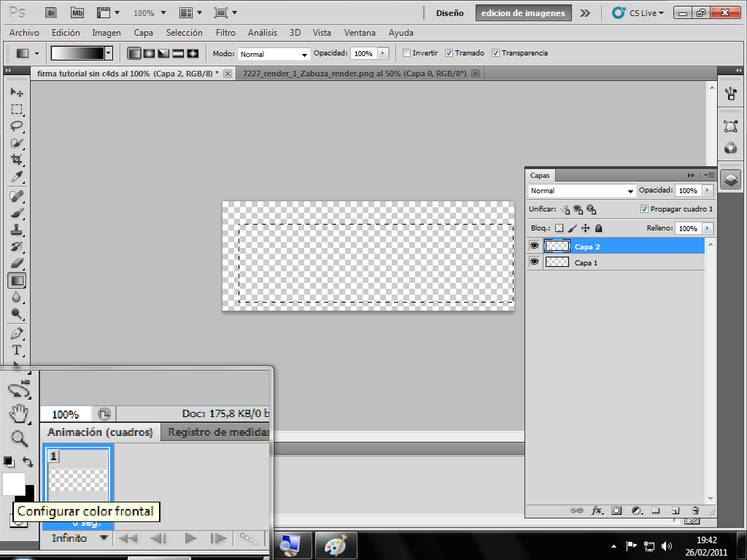
Task: Choose the reflected gradient style
Action: point(178,53)
